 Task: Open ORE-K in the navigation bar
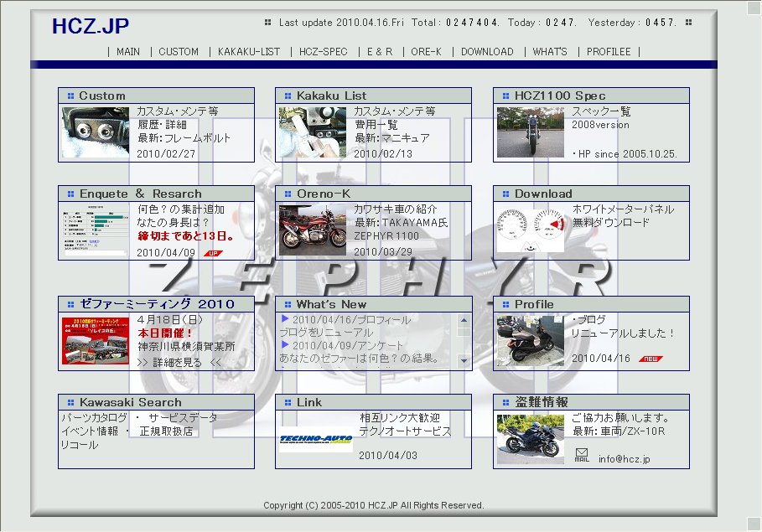pos(426,52)
